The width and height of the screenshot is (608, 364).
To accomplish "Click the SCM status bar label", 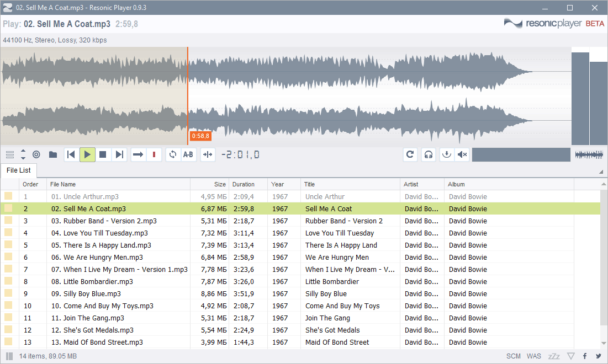I will [514, 356].
